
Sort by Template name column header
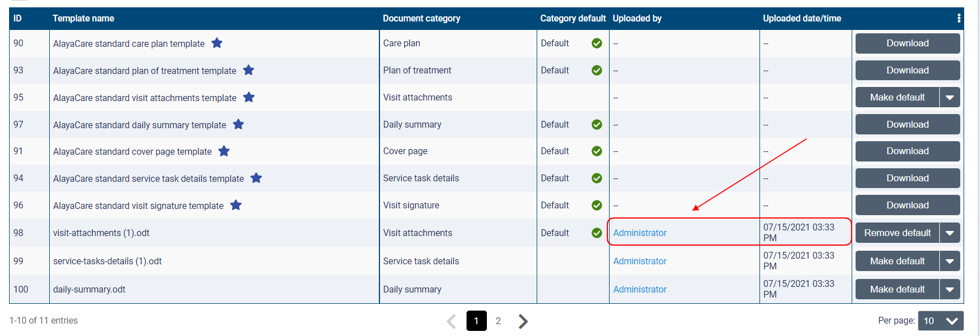[x=83, y=18]
